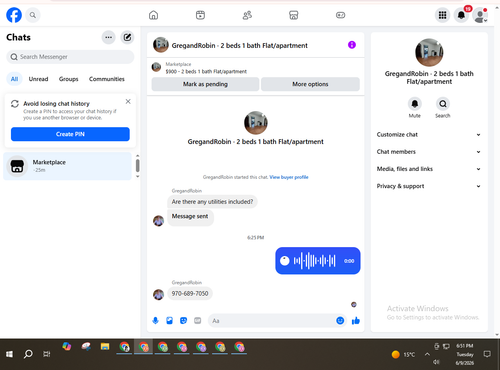Image resolution: width=500 pixels, height=370 pixels.
Task: Expand Customize chat section
Action: pyautogui.click(x=429, y=135)
